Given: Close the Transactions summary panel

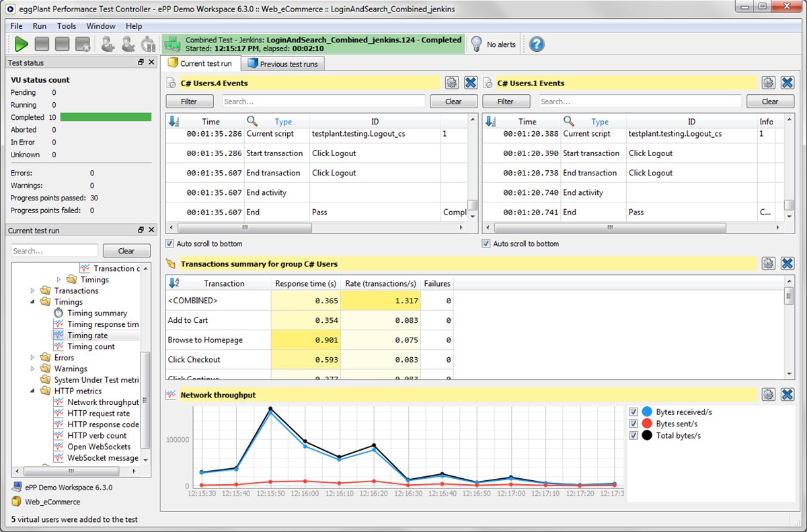Looking at the screenshot, I should pos(787,264).
